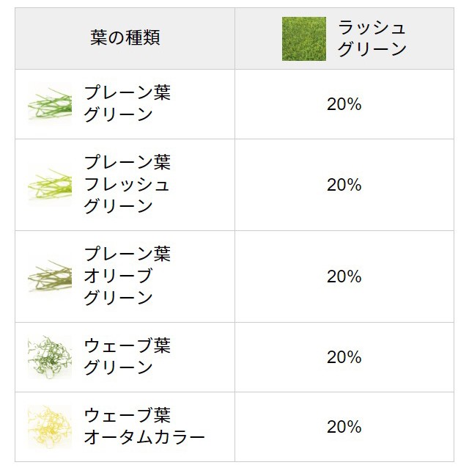The image size is (469, 476).
Task: Click the 20% value for フレッシュグリーン row
Action: click(x=344, y=185)
